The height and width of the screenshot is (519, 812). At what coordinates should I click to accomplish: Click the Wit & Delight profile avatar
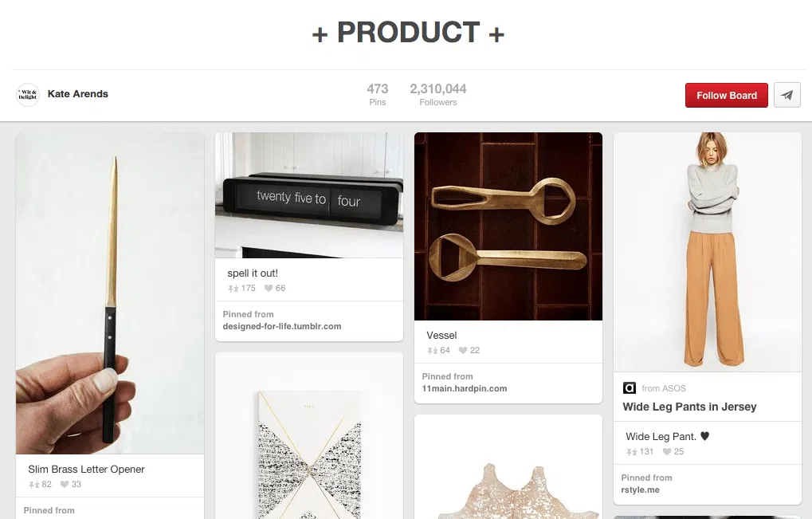point(28,94)
